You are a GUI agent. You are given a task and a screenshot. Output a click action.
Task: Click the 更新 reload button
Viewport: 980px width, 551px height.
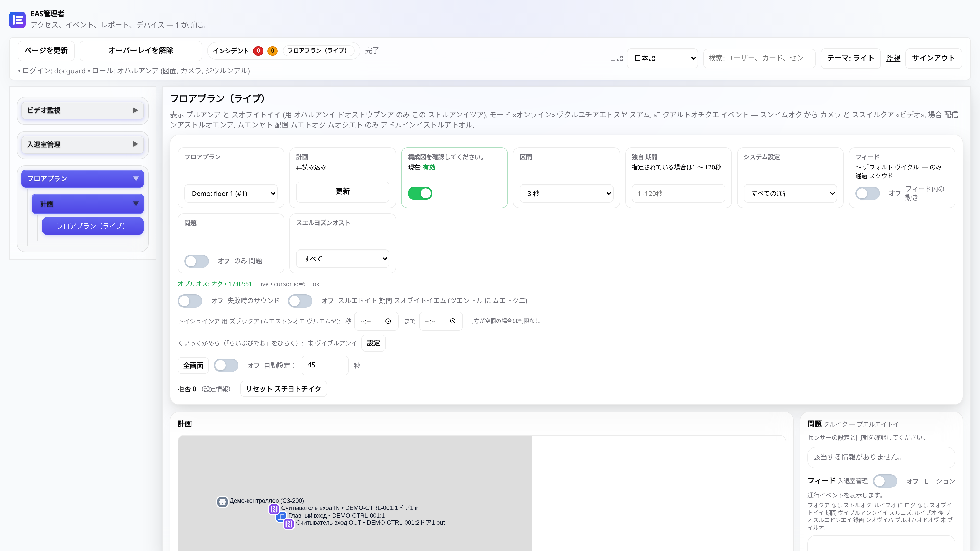(343, 192)
